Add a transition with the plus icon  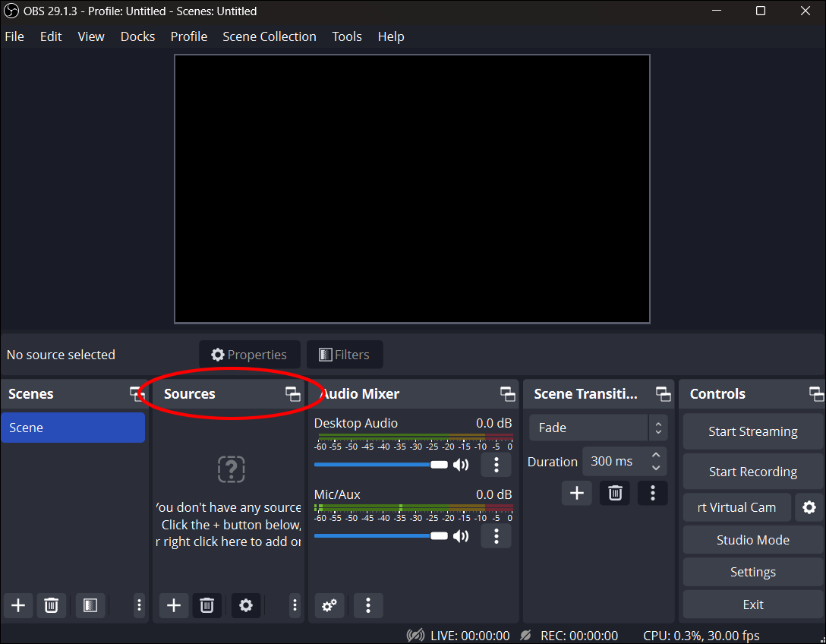click(576, 493)
